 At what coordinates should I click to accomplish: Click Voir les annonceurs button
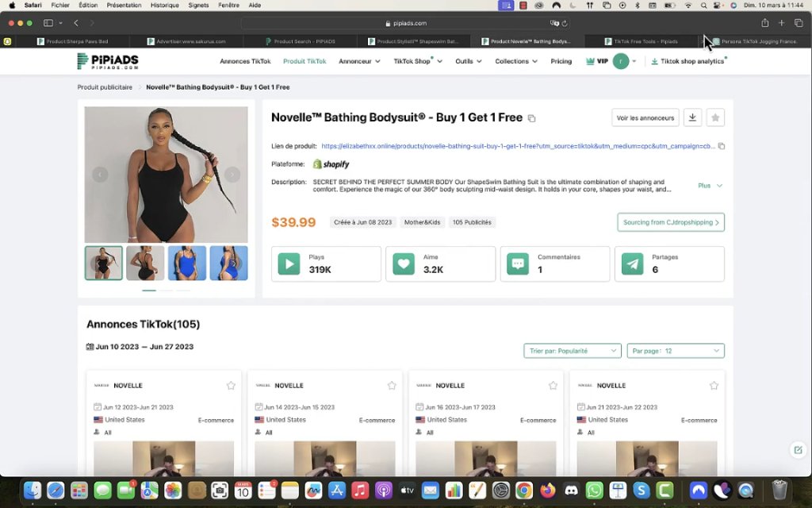click(645, 117)
